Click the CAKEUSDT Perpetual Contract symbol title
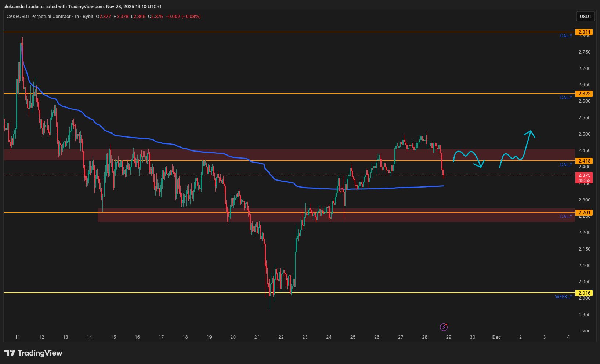This screenshot has width=600, height=364. [x=38, y=17]
